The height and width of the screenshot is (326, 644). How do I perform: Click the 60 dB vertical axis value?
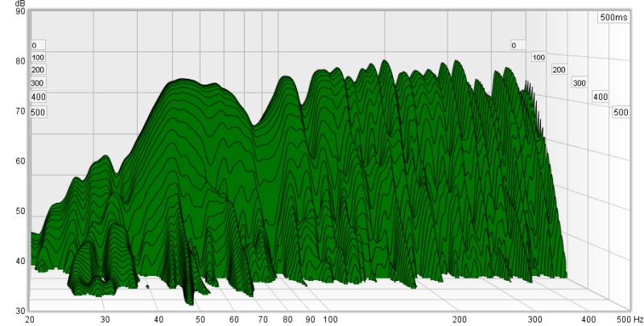click(21, 161)
